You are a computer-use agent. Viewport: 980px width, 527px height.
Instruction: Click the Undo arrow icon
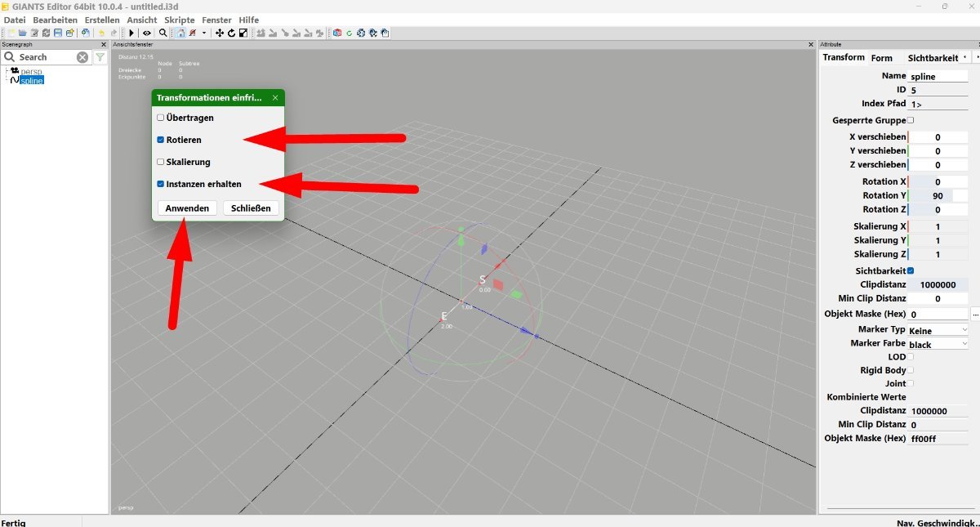[101, 33]
